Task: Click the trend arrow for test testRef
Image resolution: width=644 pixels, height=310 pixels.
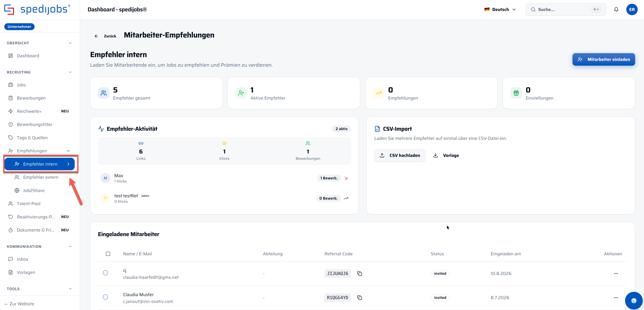Action: pos(346,198)
